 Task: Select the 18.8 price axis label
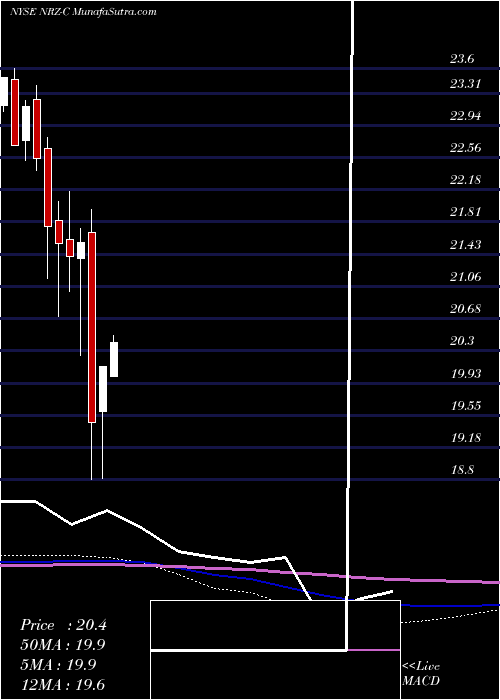[462, 470]
